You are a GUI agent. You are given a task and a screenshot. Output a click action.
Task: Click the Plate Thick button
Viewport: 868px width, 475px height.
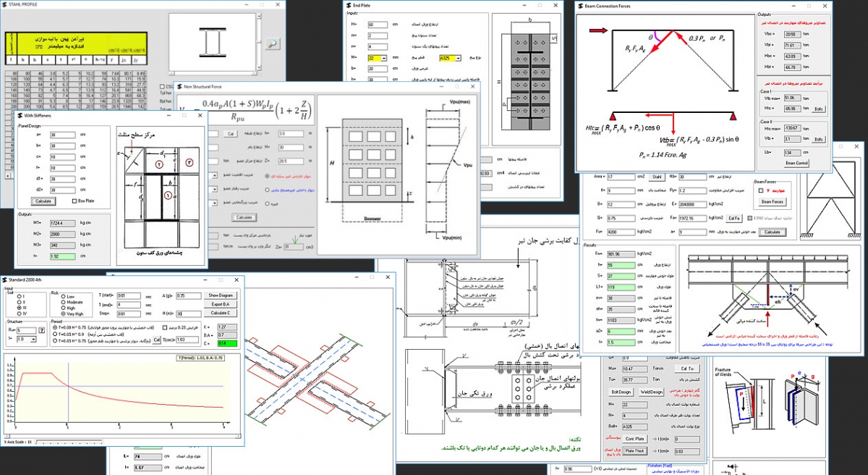click(634, 450)
